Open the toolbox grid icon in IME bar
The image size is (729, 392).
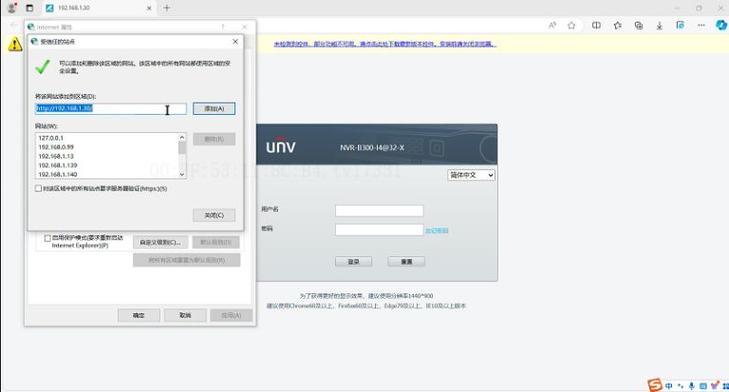pyautogui.click(x=725, y=386)
